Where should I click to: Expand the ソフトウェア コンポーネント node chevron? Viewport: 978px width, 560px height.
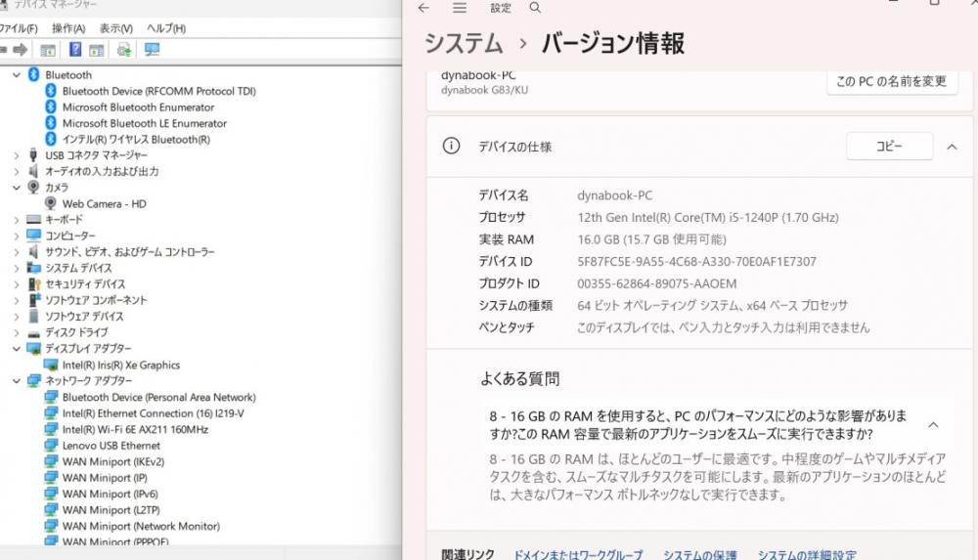[x=17, y=300]
